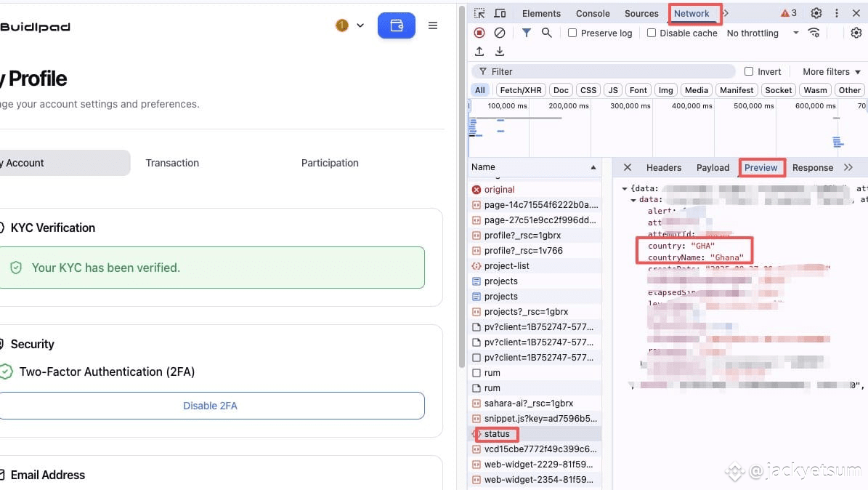
Task: Select the inspect element picker icon
Action: pyautogui.click(x=479, y=13)
